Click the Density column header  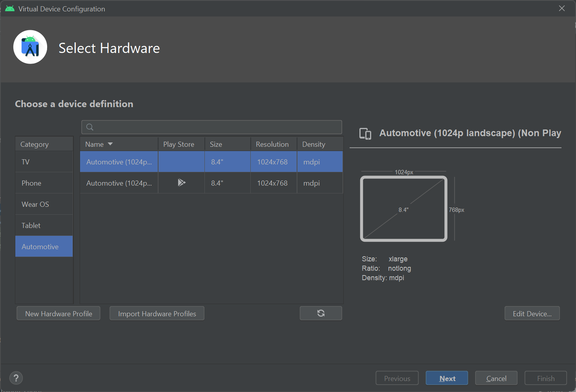(320, 144)
